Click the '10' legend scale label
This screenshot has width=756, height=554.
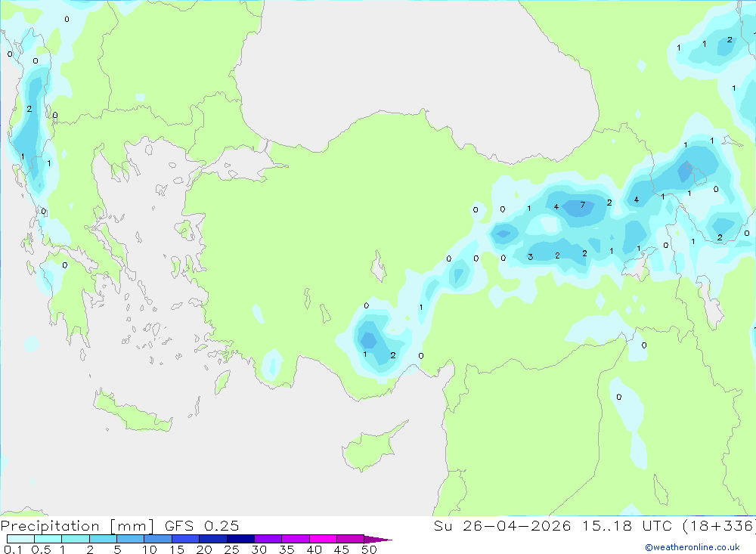(x=150, y=549)
